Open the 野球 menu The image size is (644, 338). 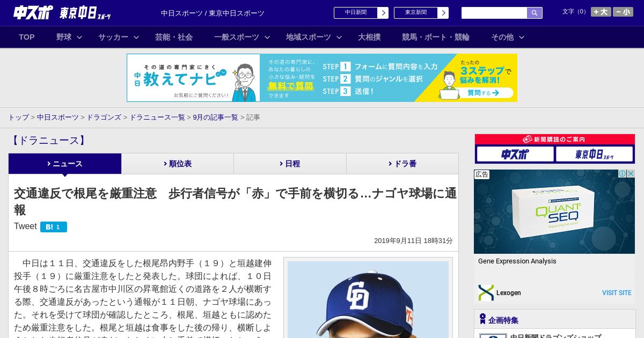64,37
